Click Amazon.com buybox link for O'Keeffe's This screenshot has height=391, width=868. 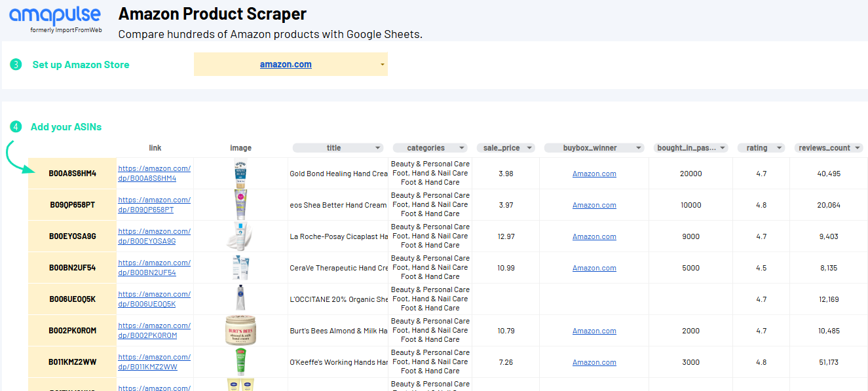click(x=594, y=362)
